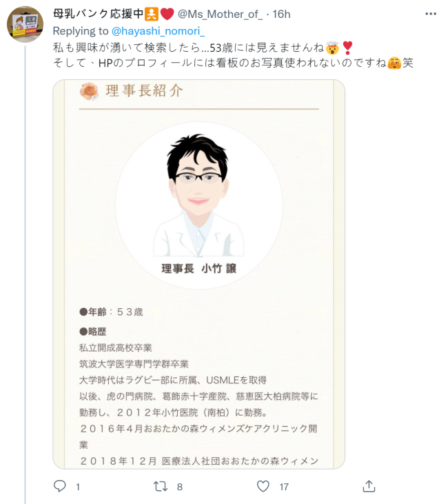The height and width of the screenshot is (504, 441).
Task: Open the 16h timestamp link
Action: [281, 14]
